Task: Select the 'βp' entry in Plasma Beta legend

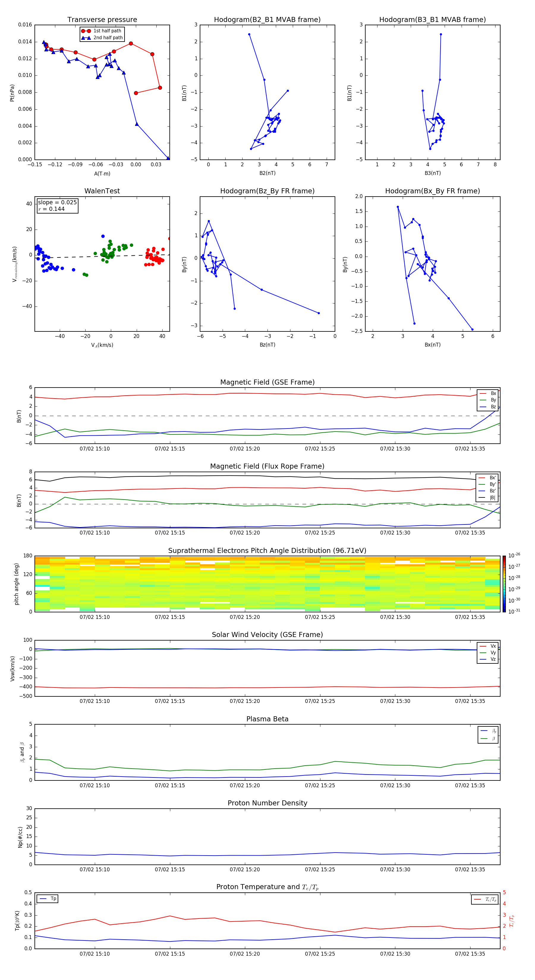Action: [488, 731]
